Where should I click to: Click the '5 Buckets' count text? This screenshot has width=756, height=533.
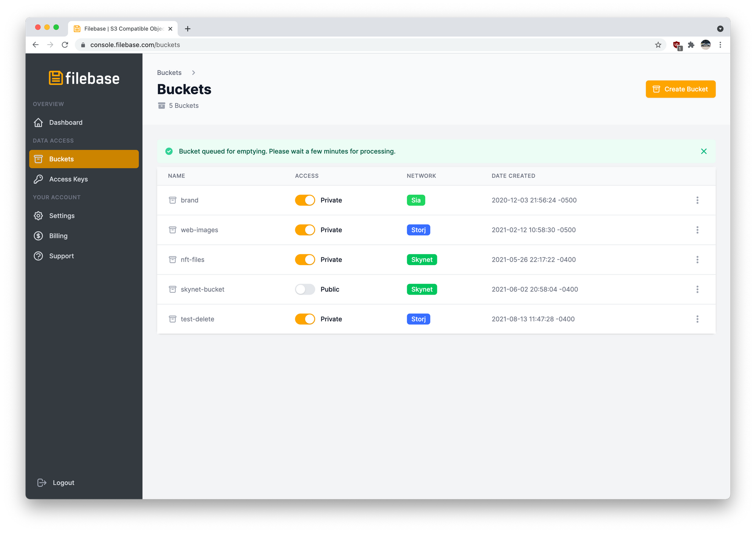(x=184, y=106)
